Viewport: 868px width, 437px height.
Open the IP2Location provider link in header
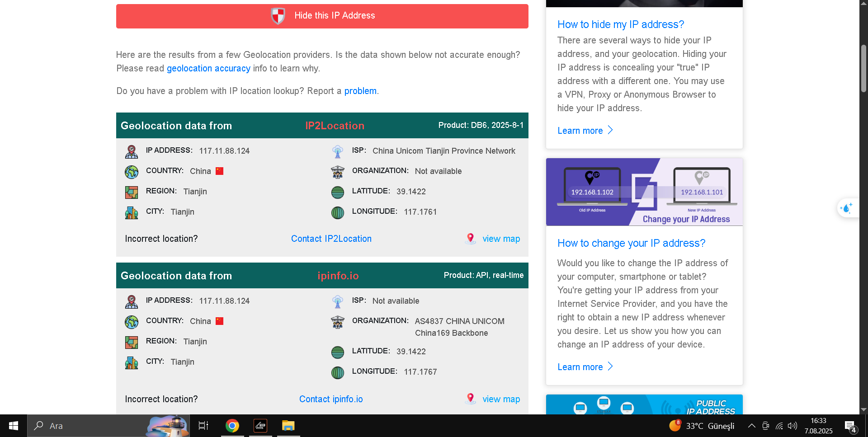(335, 126)
